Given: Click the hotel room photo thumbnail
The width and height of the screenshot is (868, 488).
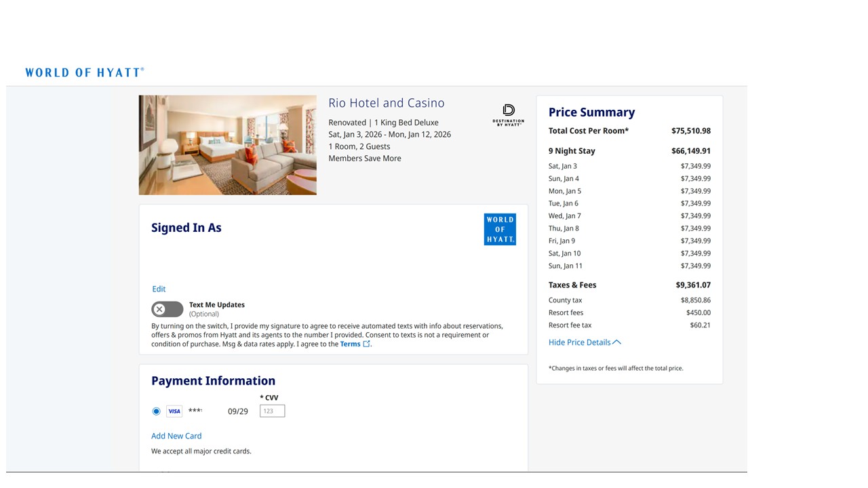Looking at the screenshot, I should pos(228,145).
